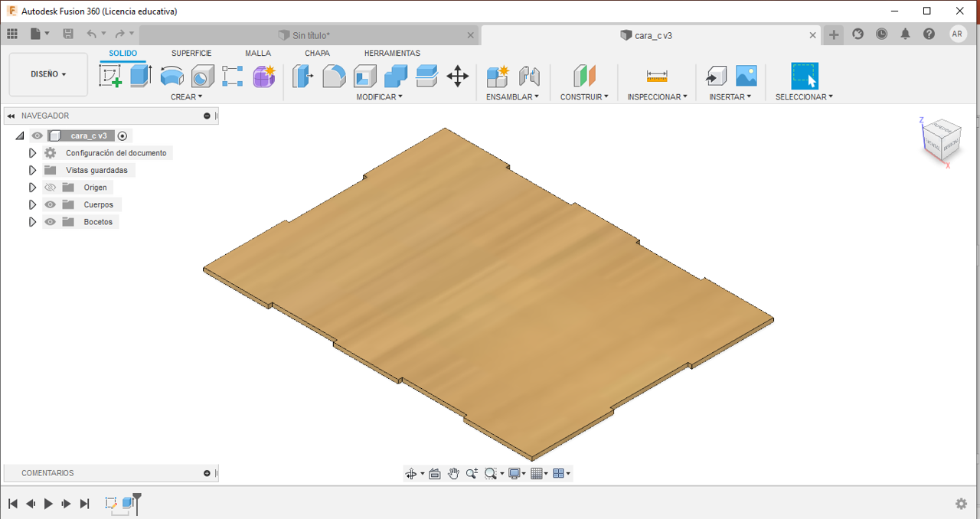The image size is (980, 519).
Task: Open the ENSAMBLAR dropdown menu
Action: (x=512, y=97)
